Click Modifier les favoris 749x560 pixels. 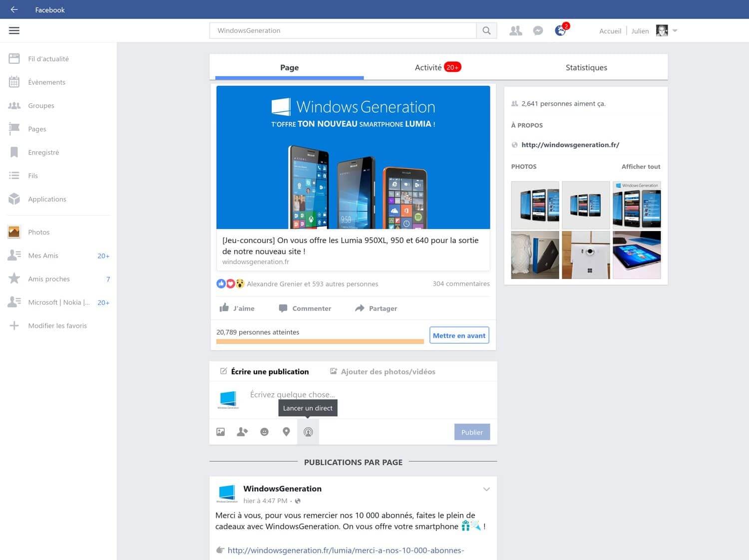tap(58, 325)
